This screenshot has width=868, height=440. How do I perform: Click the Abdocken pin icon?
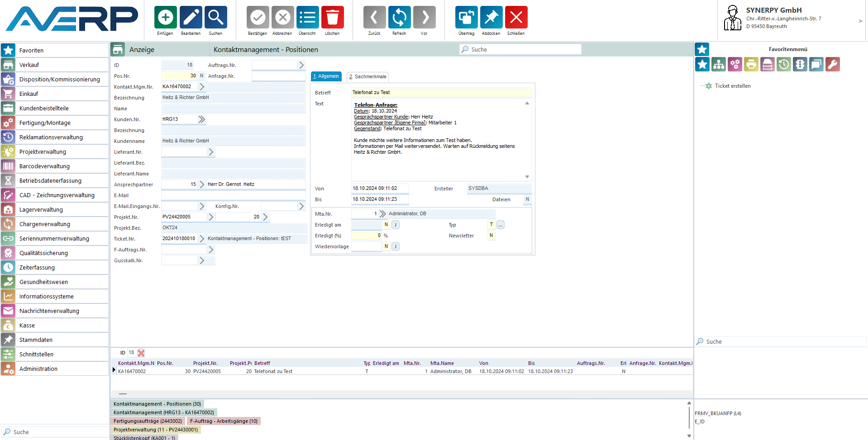pos(491,18)
